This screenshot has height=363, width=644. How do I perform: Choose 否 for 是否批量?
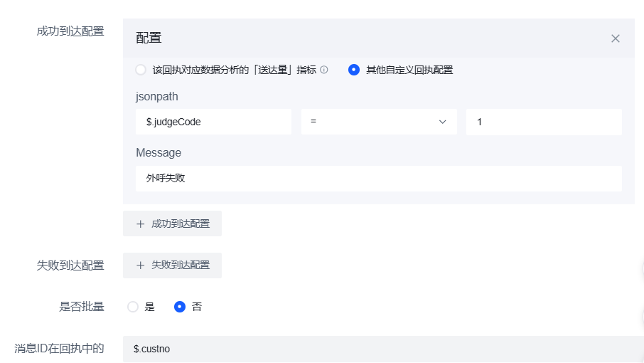tap(180, 307)
